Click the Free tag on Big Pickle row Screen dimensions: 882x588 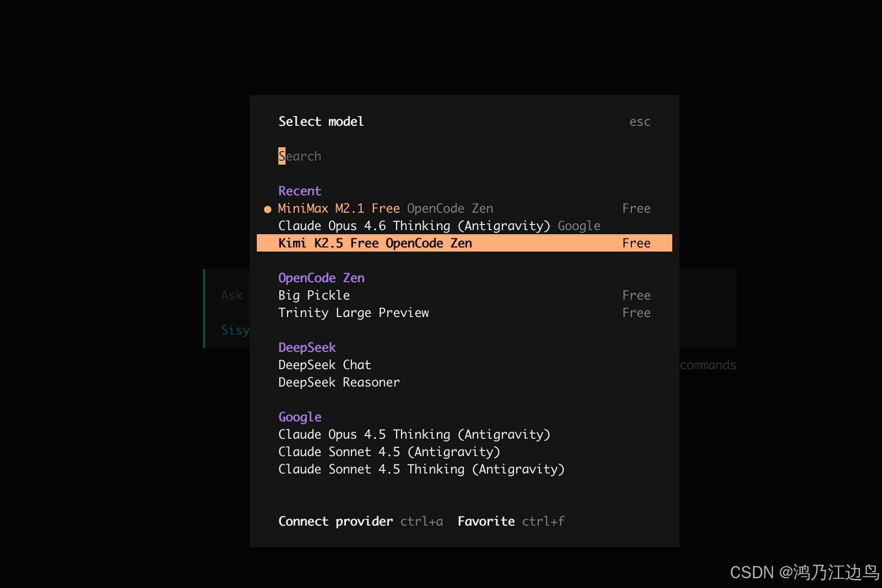(x=636, y=296)
